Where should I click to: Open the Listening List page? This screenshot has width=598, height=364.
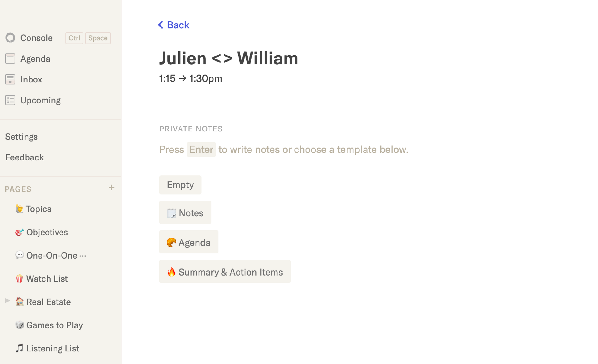53,348
